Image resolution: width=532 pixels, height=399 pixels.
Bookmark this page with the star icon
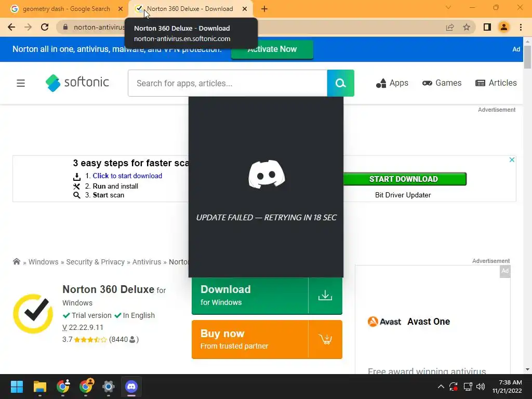coord(467,27)
